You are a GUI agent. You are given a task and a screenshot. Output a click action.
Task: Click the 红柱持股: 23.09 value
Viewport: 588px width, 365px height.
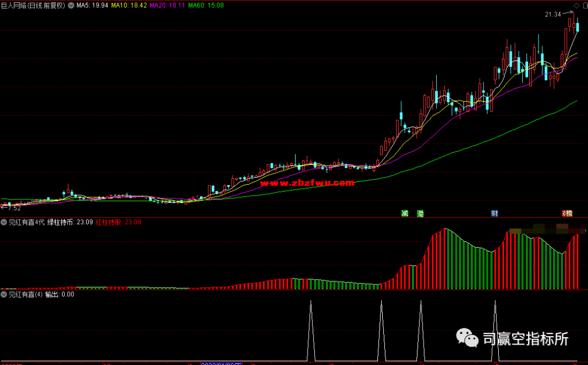coord(118,222)
